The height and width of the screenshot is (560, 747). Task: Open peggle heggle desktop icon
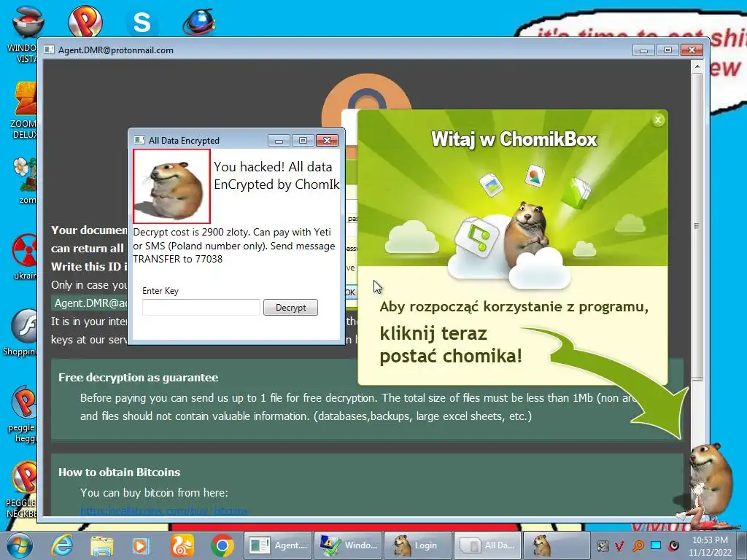[x=22, y=414]
